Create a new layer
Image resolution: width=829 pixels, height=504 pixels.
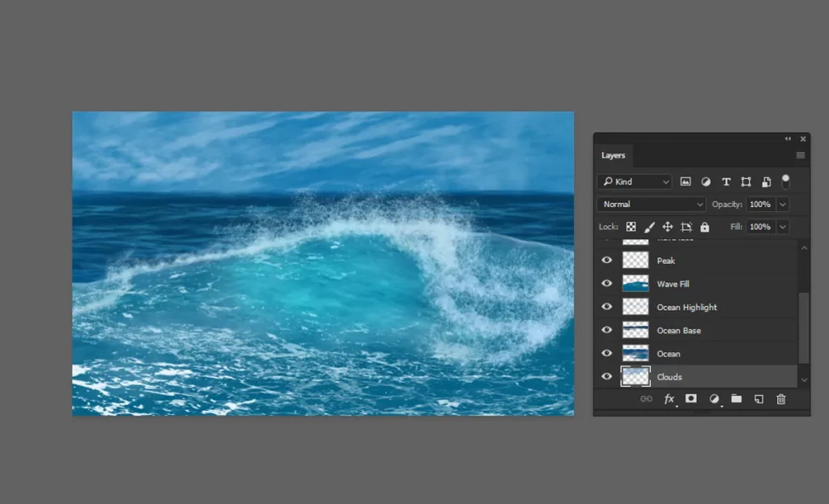[x=759, y=399]
